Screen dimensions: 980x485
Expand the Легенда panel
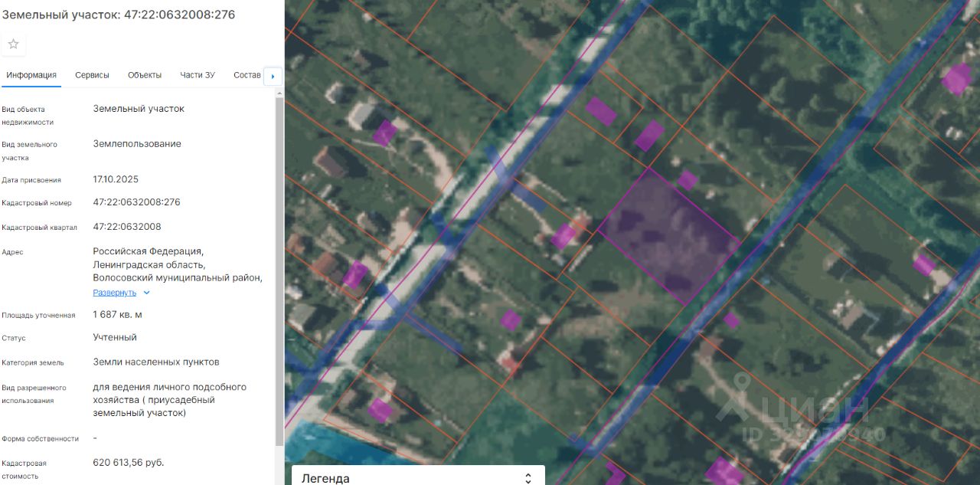[418, 476]
